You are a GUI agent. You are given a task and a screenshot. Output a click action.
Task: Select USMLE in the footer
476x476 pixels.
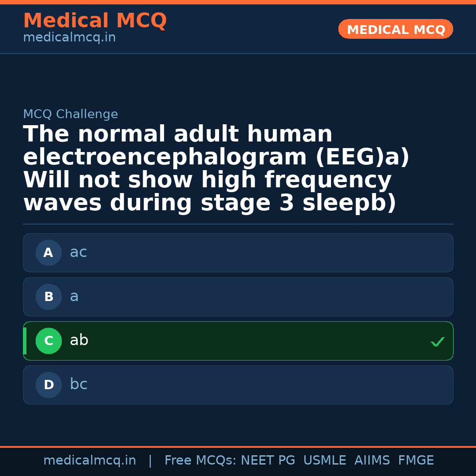click(x=325, y=461)
